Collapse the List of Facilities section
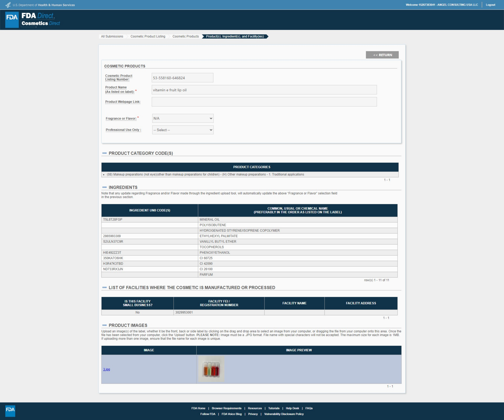This screenshot has width=504, height=420. pos(104,287)
